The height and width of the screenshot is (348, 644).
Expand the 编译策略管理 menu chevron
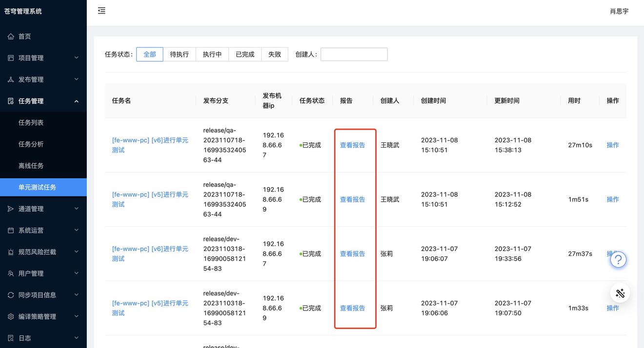(x=76, y=316)
